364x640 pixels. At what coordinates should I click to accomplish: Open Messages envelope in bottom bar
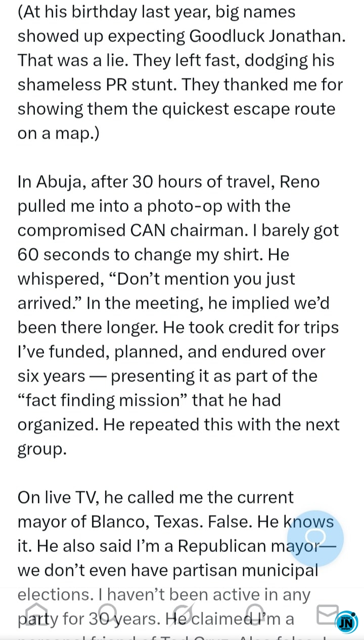click(x=326, y=614)
